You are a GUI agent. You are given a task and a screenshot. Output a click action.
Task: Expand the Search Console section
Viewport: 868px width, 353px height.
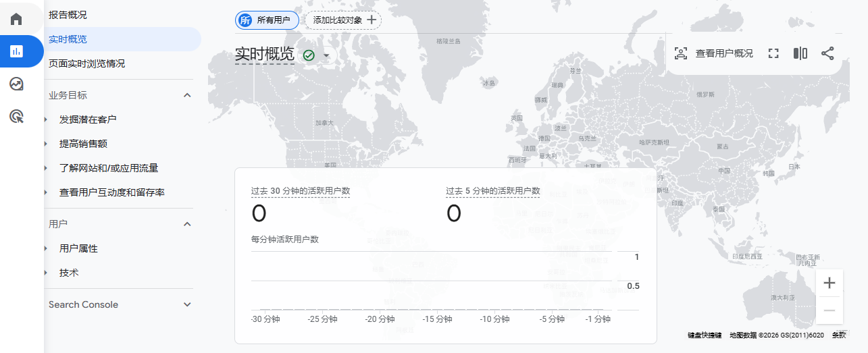click(x=188, y=305)
